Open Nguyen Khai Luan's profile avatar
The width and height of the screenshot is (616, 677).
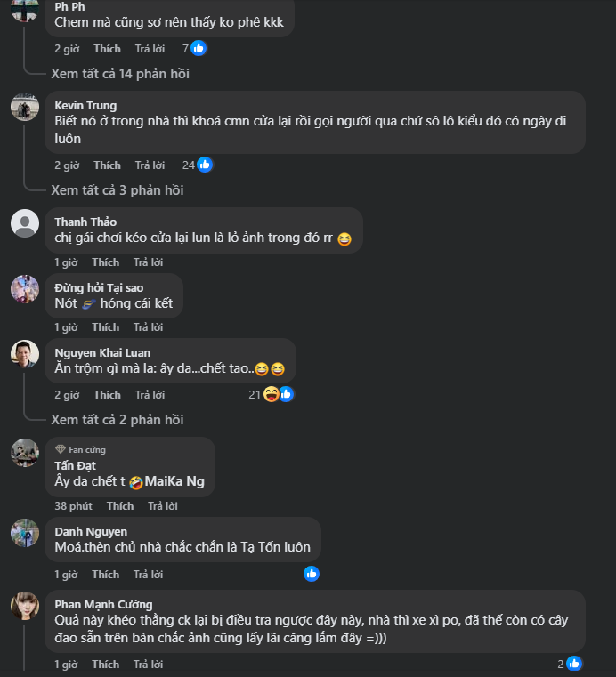click(x=25, y=354)
